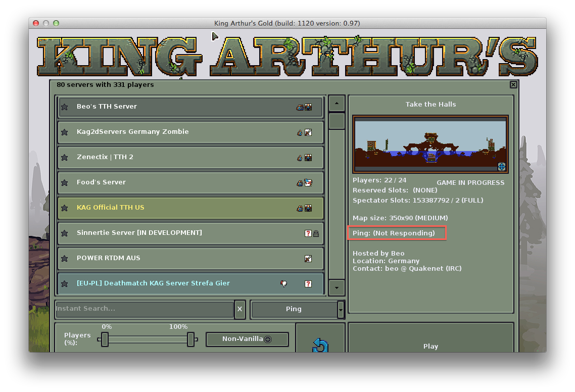Open the Ping sort dropdown
Image resolution: width=575 pixels, height=392 pixels.
point(341,310)
